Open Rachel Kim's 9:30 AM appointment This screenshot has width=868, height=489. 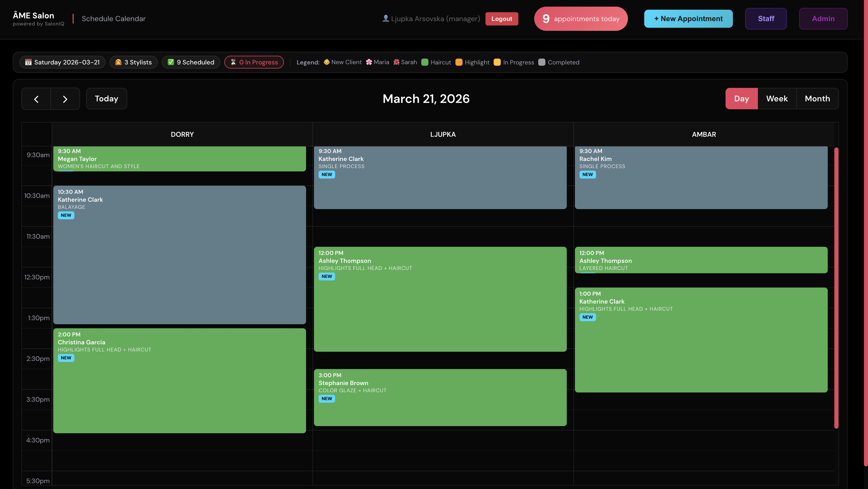701,178
